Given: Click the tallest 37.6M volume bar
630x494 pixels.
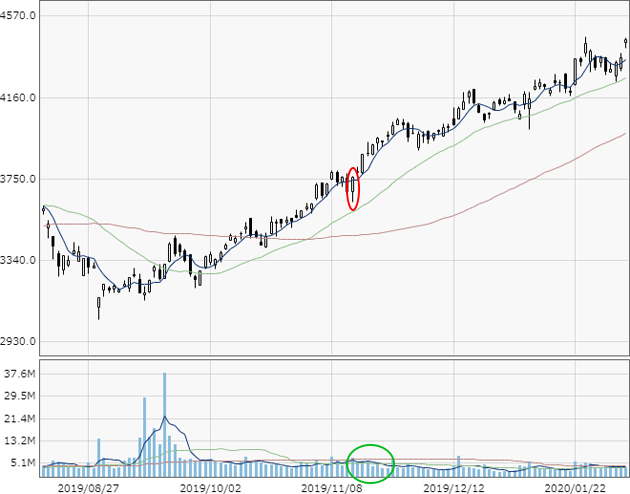Looking at the screenshot, I should (164, 425).
